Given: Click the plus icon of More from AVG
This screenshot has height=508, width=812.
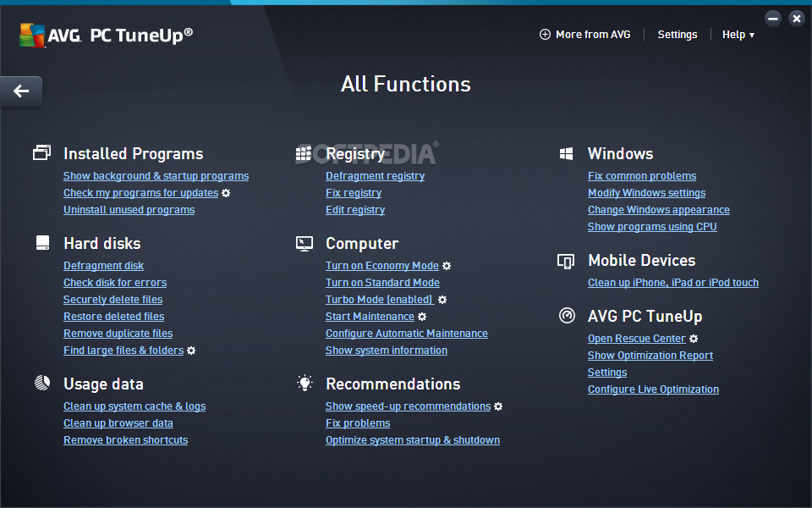Looking at the screenshot, I should tap(545, 34).
